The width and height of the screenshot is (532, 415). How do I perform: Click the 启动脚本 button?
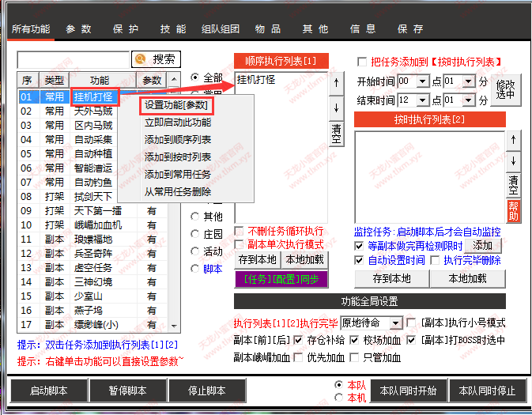[49, 390]
